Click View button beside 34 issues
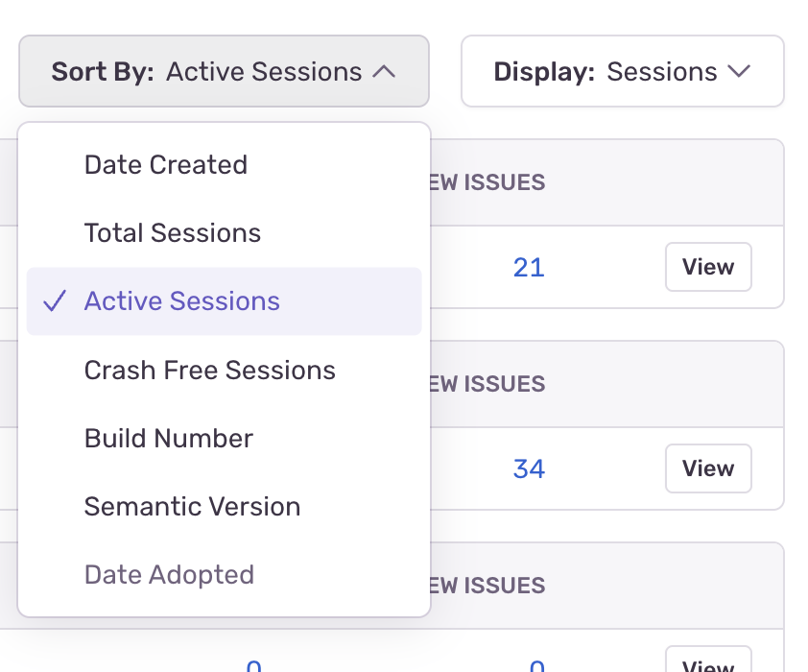Viewport: 808px width, 672px height. pos(708,468)
